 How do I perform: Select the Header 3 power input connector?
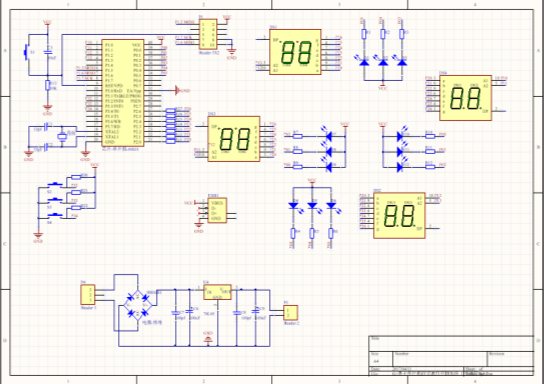click(x=88, y=295)
